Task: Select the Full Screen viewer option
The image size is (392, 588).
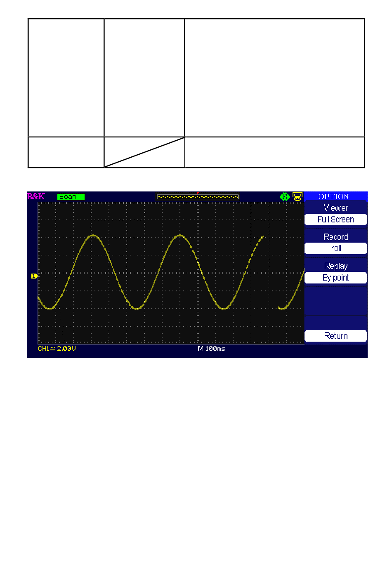Action: (x=335, y=220)
